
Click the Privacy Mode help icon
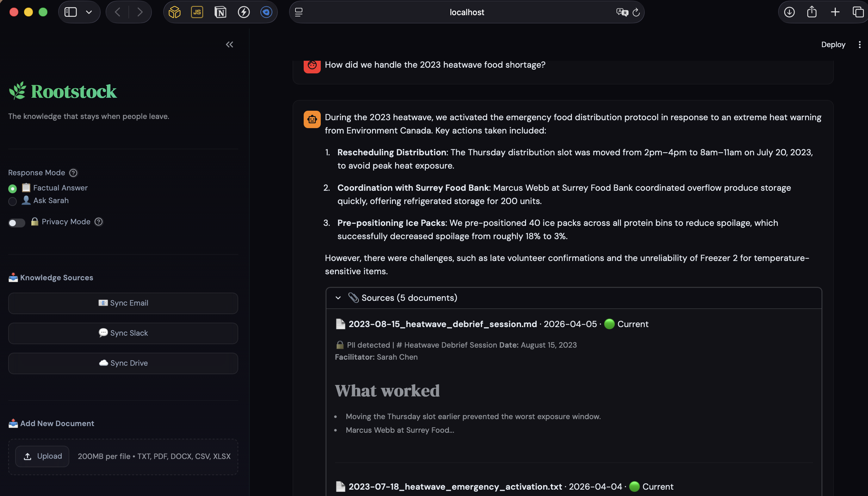coord(98,222)
